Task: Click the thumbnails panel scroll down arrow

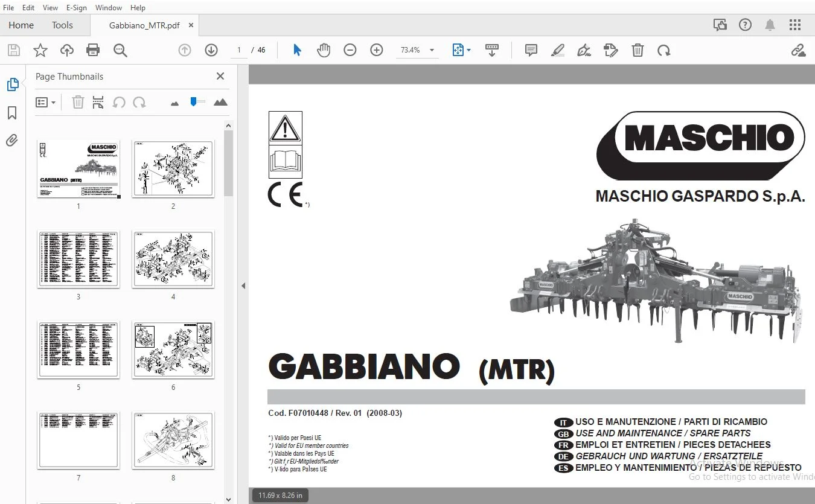Action: coord(228,499)
